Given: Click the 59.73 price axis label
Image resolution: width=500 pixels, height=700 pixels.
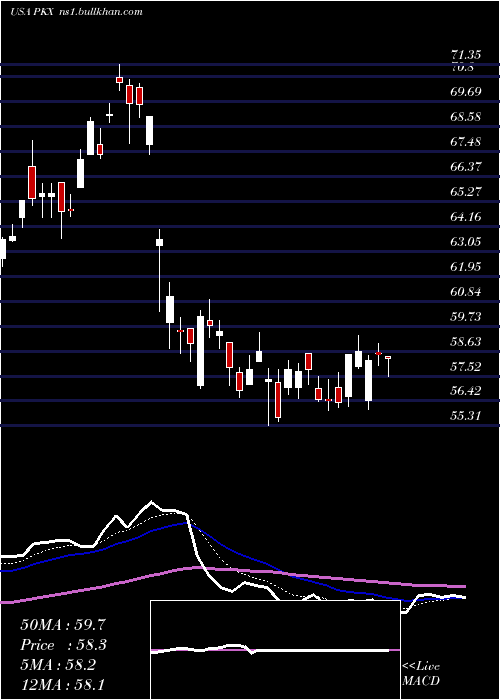Looking at the screenshot, I should click(x=466, y=317).
